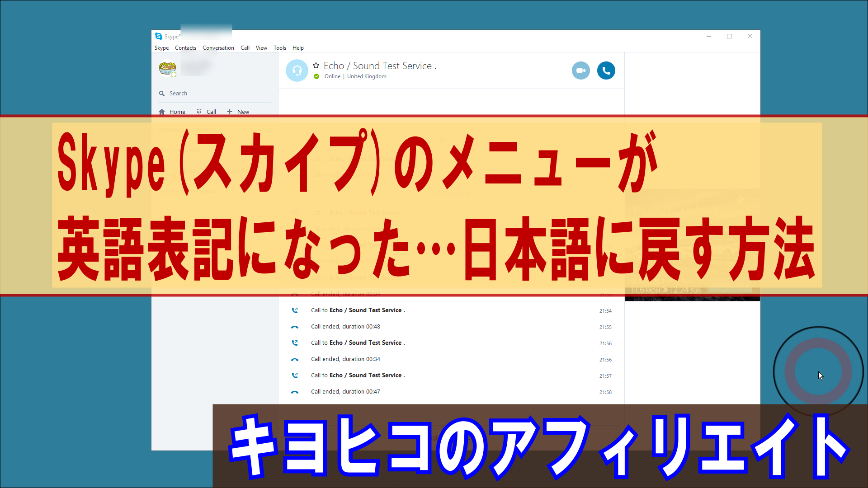This screenshot has width=868, height=488.
Task: Click outgoing call icon at 21:57
Action: click(295, 375)
